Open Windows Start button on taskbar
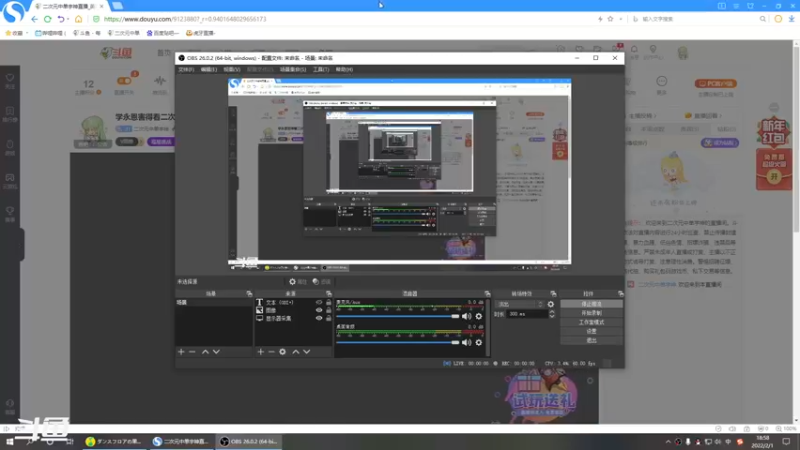Screen dimensions: 800x450 point(9,442)
